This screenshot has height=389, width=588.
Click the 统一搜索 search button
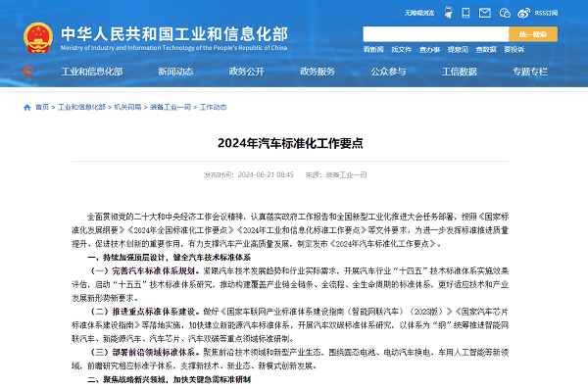click(533, 34)
